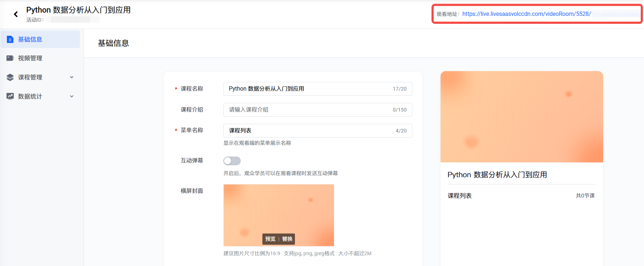
Task: Open the 课程管理 menu label
Action: 30,77
